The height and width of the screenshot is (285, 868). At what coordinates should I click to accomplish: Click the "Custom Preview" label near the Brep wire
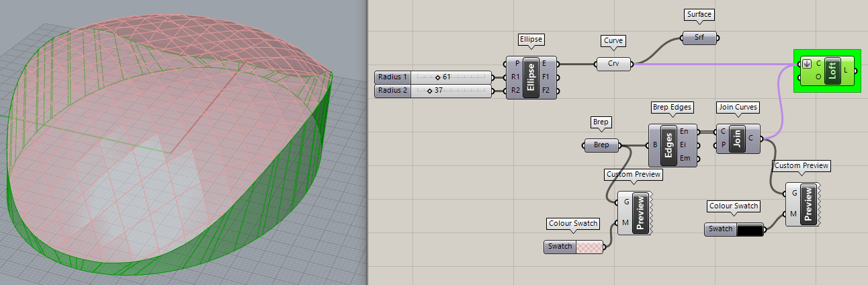coord(634,174)
